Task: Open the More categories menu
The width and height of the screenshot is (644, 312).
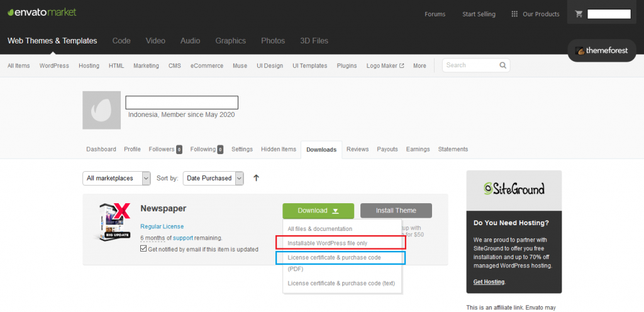Action: tap(419, 65)
